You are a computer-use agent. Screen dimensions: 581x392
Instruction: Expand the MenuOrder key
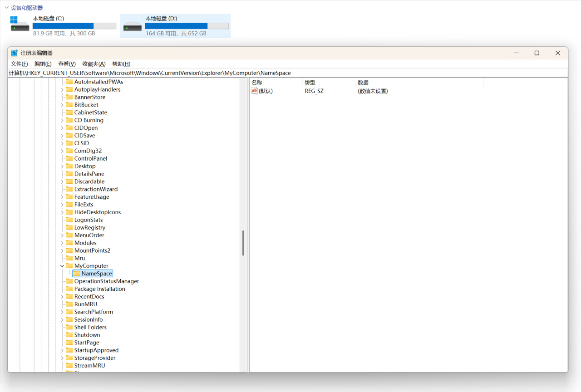[x=62, y=235]
